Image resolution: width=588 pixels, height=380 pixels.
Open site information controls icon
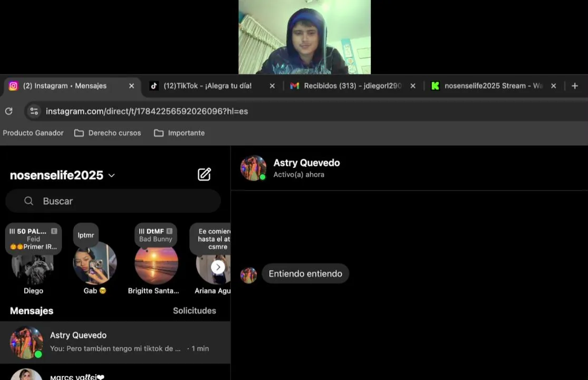coord(34,111)
